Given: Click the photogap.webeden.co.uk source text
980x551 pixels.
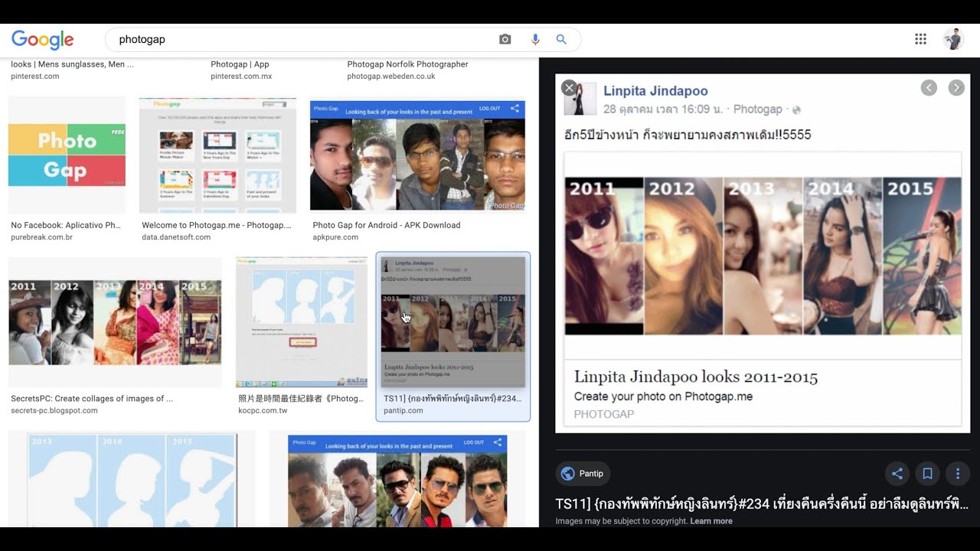Looking at the screenshot, I should [391, 77].
